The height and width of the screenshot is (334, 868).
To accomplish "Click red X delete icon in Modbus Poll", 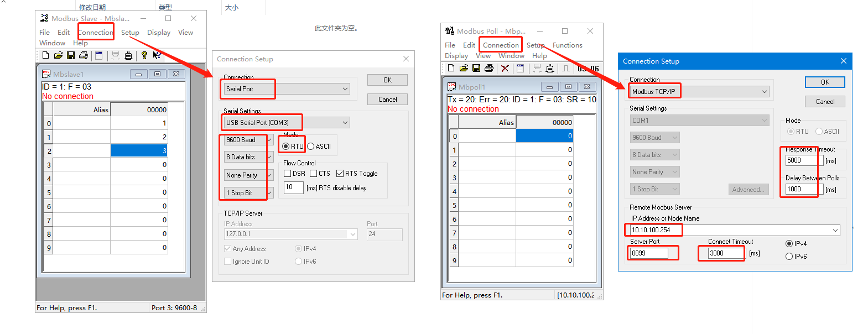I will point(505,68).
